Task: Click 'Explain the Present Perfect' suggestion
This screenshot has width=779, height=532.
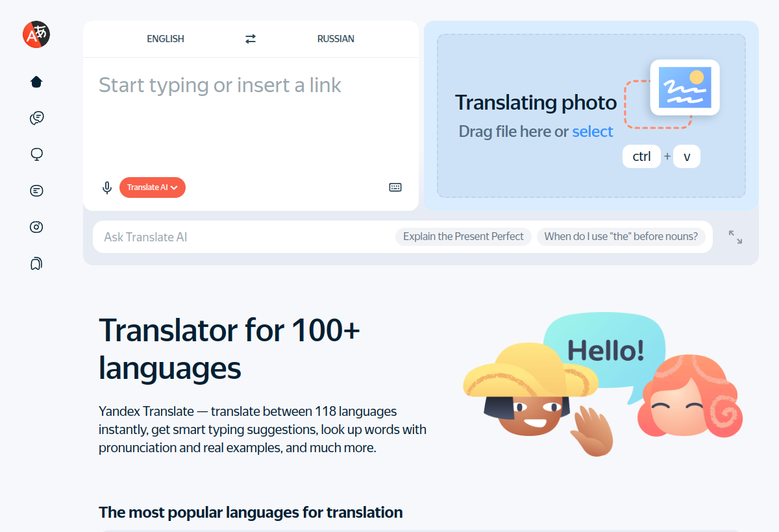Action: coord(464,237)
